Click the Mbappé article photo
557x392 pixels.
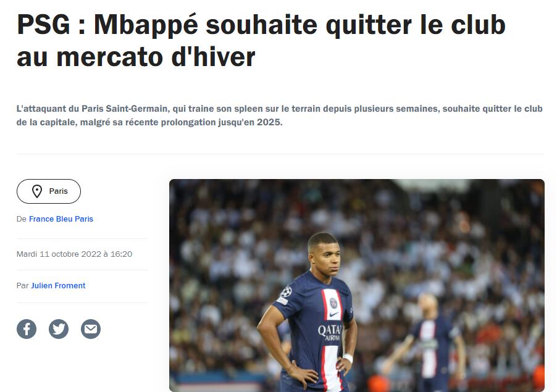click(357, 285)
